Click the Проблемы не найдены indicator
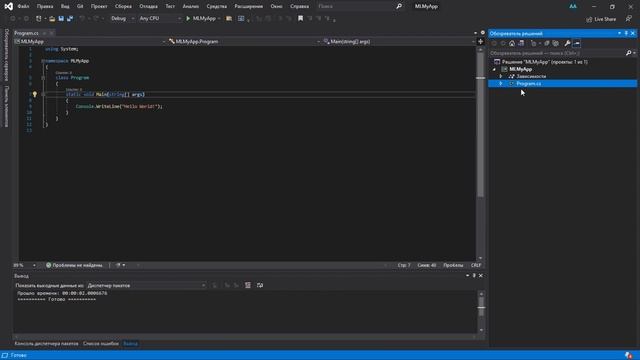 (74, 265)
